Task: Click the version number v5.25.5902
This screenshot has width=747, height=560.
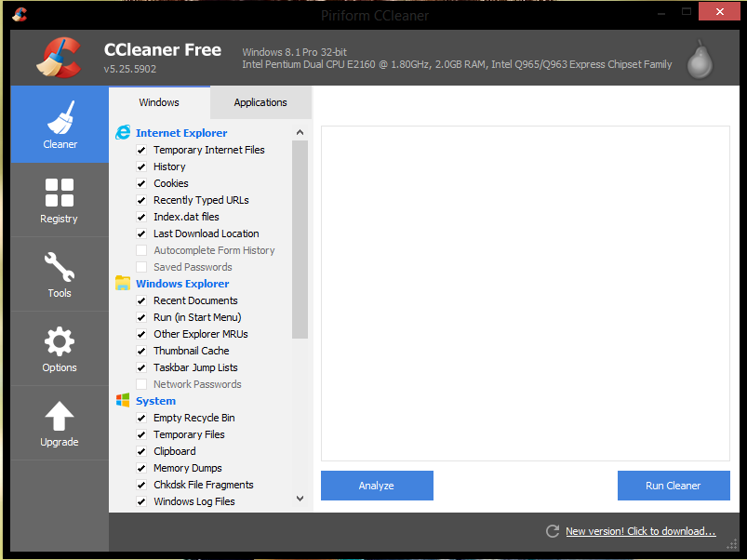Action: [130, 69]
